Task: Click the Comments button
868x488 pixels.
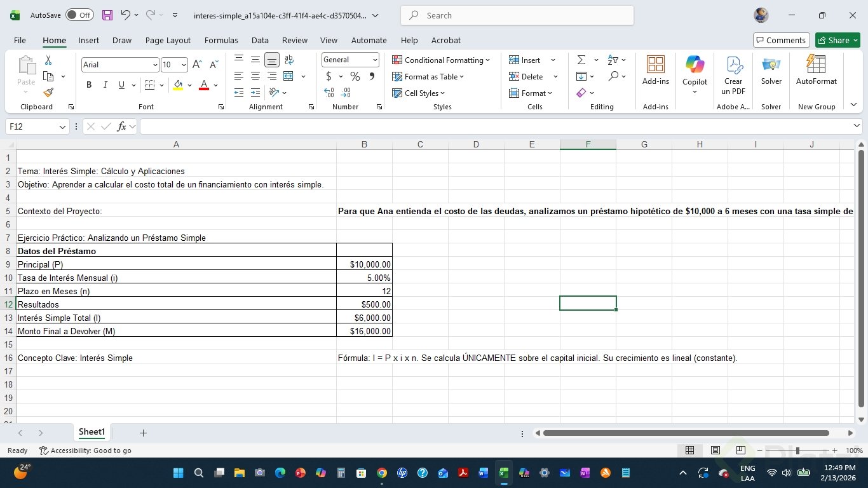Action: [x=781, y=40]
